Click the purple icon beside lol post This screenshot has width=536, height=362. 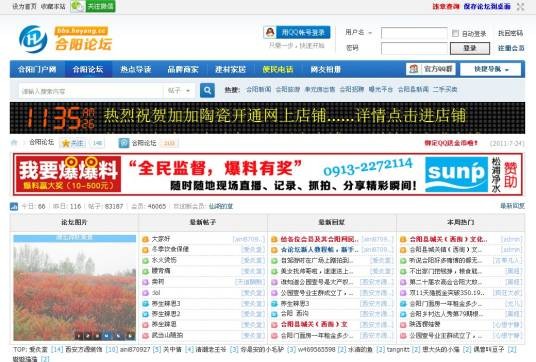tap(145, 293)
